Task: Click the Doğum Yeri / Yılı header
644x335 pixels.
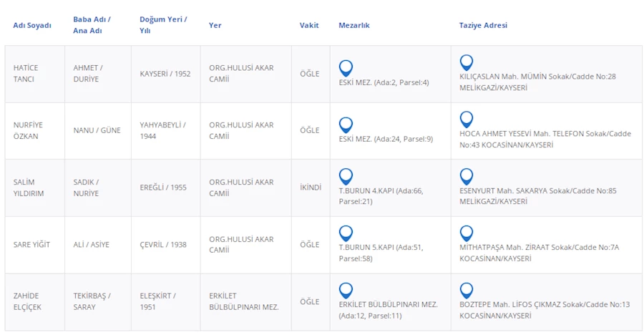Action: coord(163,25)
